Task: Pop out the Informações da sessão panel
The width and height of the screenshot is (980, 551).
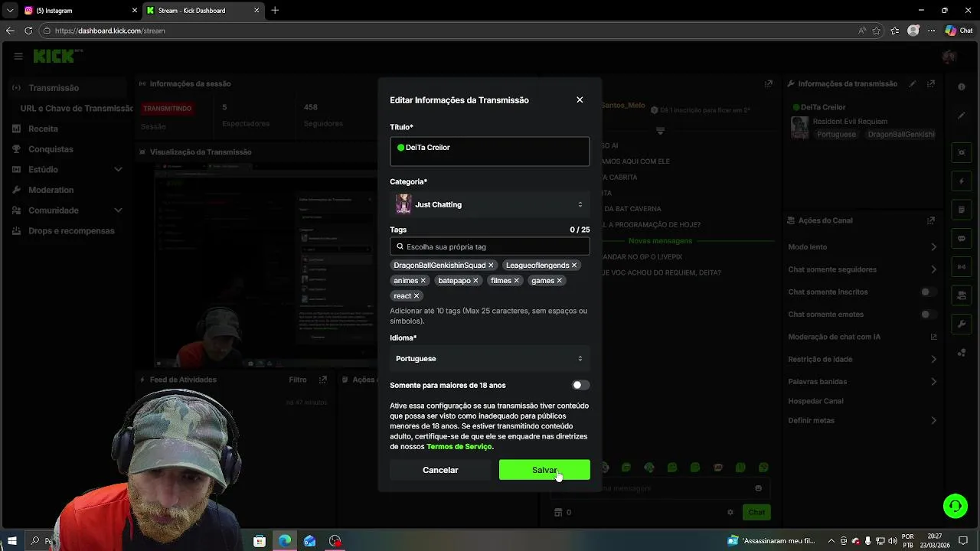Action: coord(769,83)
